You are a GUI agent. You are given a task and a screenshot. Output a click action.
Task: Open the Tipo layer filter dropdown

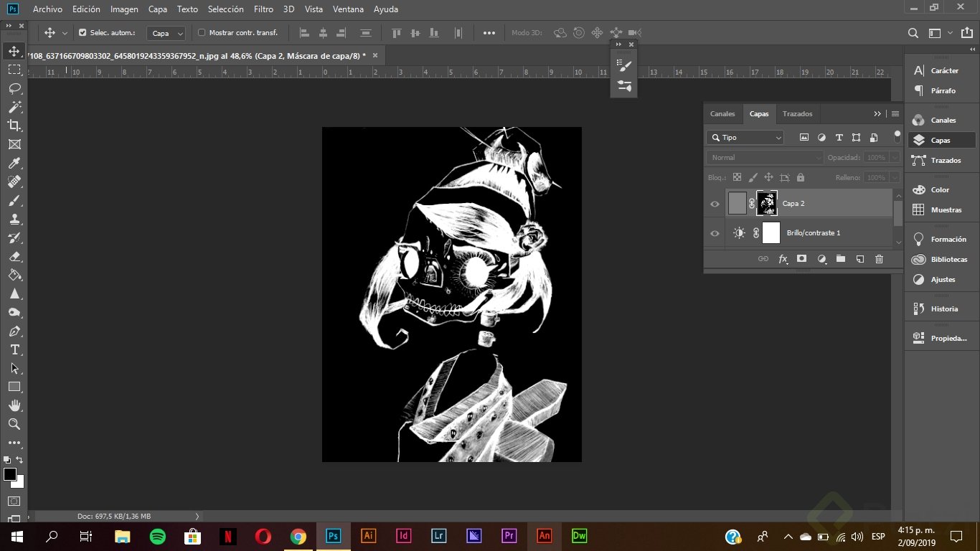[745, 137]
